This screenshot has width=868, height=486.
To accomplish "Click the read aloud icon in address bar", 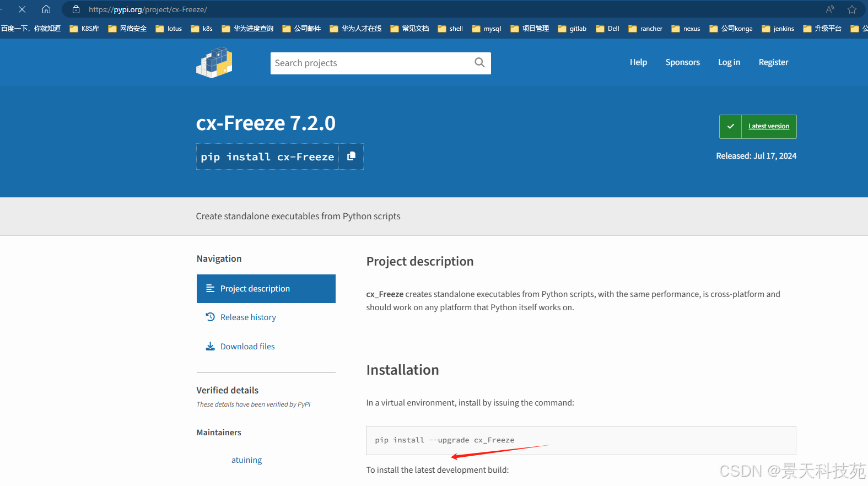I will coord(830,9).
